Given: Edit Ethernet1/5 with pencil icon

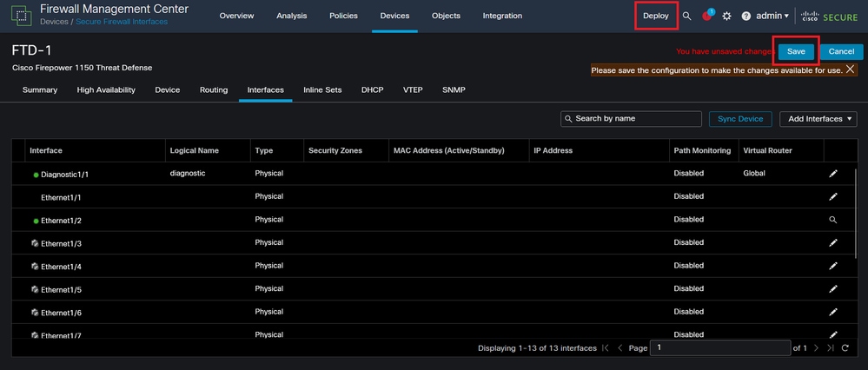Looking at the screenshot, I should click(x=833, y=288).
